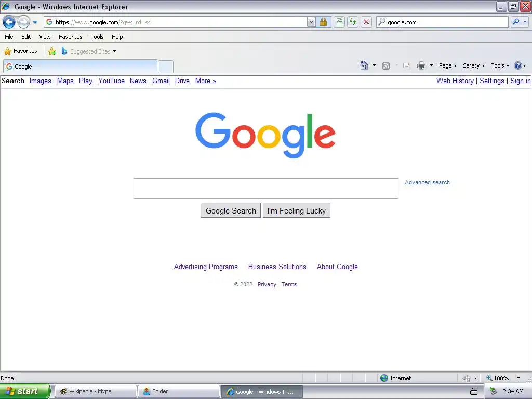
Task: Switch to Wikipedia - Mypal taskbar window
Action: 96,392
